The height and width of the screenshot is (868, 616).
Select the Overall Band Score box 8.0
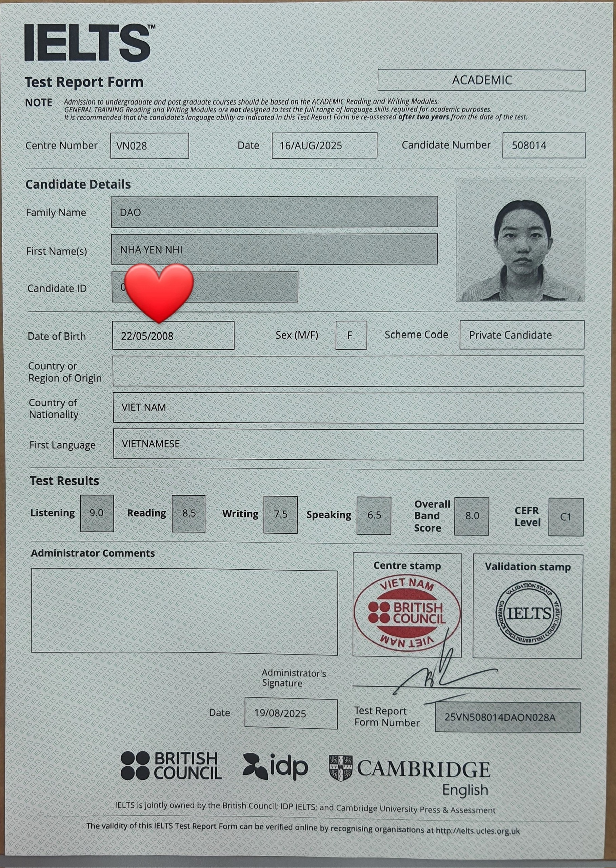point(472,516)
